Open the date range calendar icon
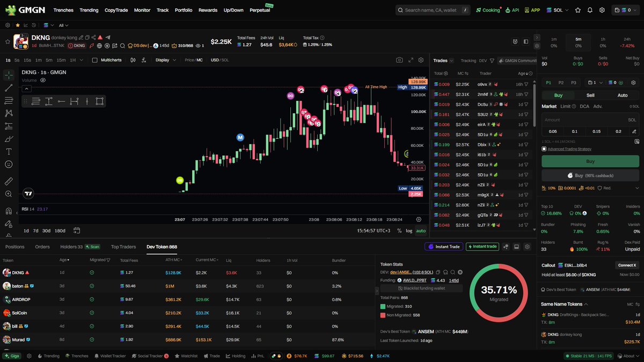This screenshot has height=362, width=644. point(77,231)
